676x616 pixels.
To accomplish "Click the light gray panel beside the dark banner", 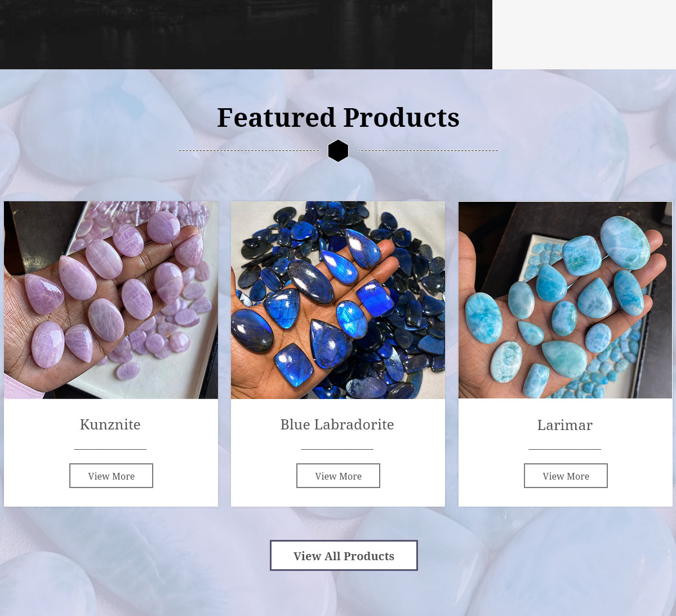I will (x=584, y=34).
